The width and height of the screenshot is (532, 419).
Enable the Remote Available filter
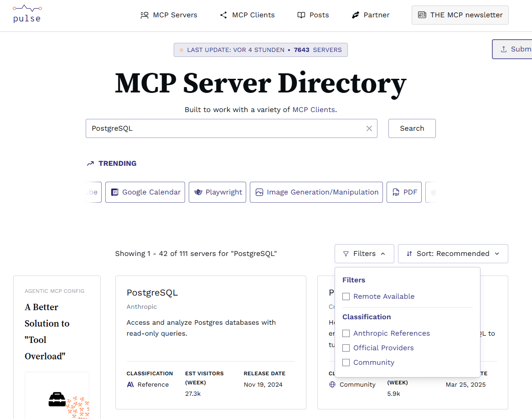pos(346,296)
